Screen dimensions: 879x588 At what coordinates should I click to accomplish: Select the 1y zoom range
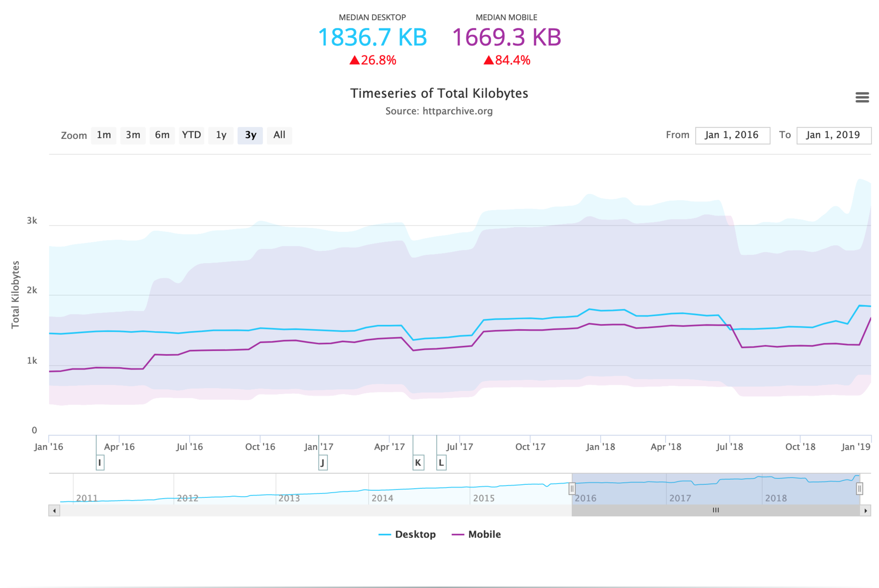tap(221, 135)
